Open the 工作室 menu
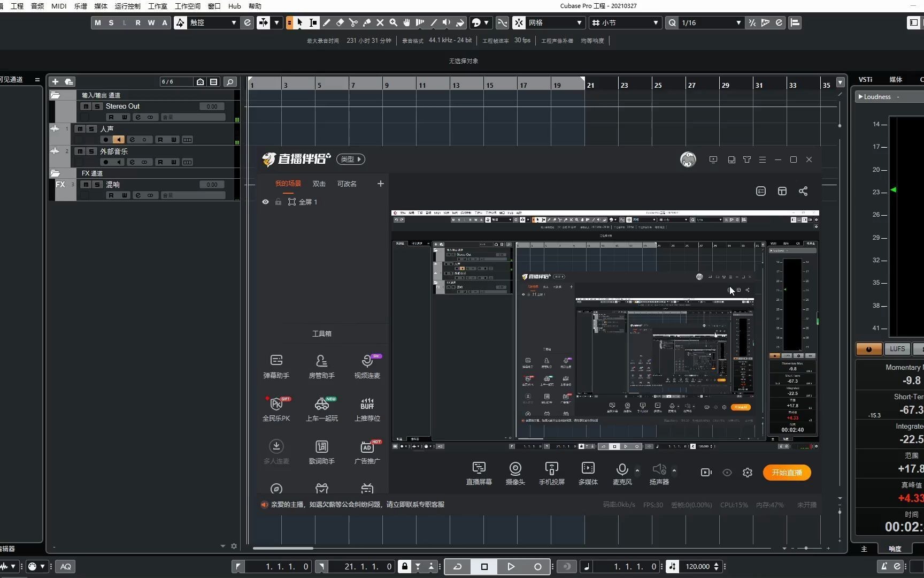924x578 pixels. pos(158,6)
